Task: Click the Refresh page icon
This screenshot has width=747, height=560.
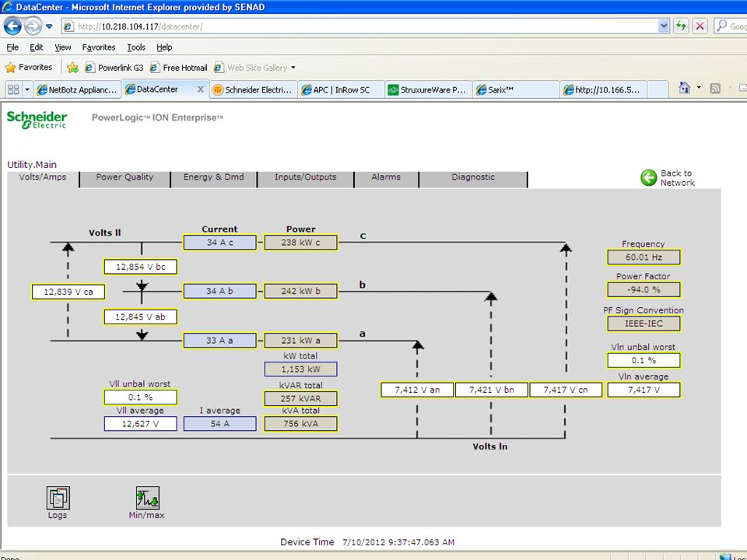Action: click(x=681, y=26)
